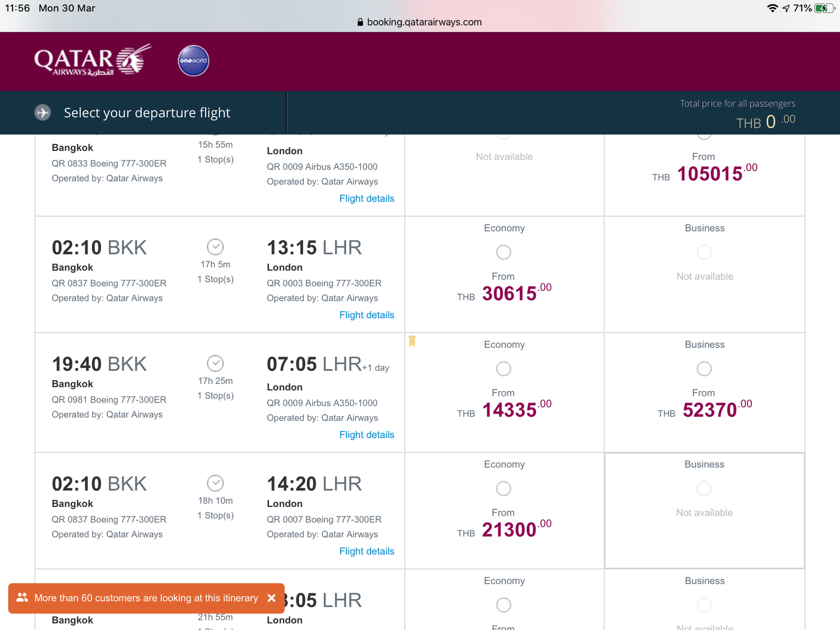Open Flight details for QR 0833 flight

tap(366, 199)
